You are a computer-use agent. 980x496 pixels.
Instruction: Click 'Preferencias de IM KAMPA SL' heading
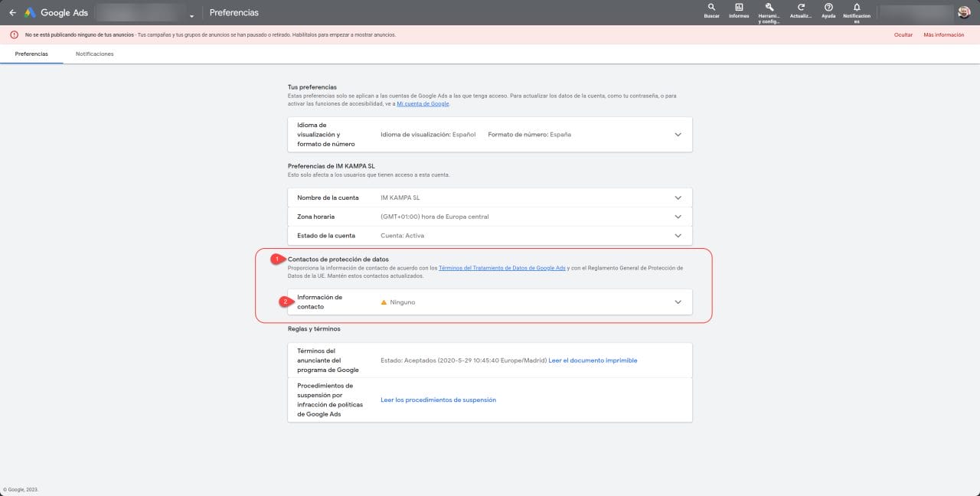[x=332, y=166]
